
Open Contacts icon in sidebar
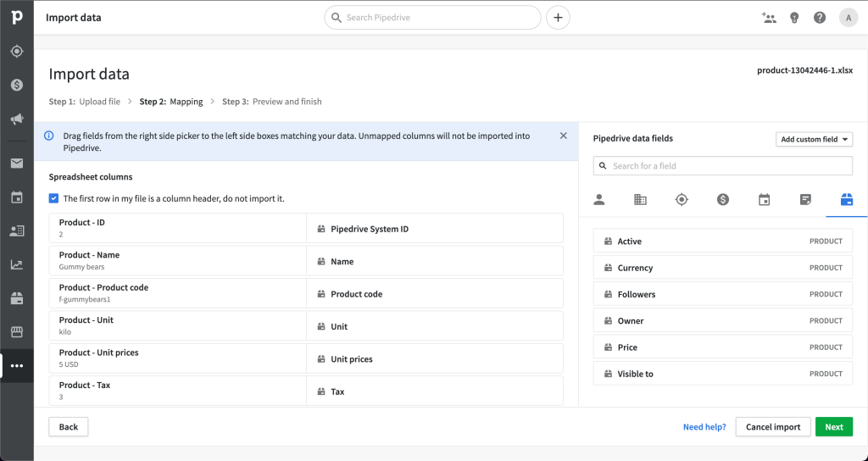(17, 230)
